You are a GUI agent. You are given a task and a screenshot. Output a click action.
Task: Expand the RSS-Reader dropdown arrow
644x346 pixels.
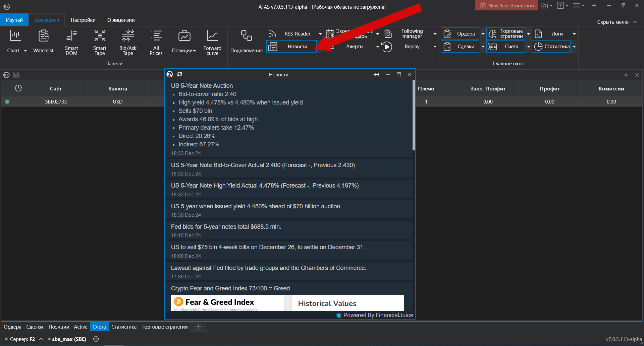320,34
